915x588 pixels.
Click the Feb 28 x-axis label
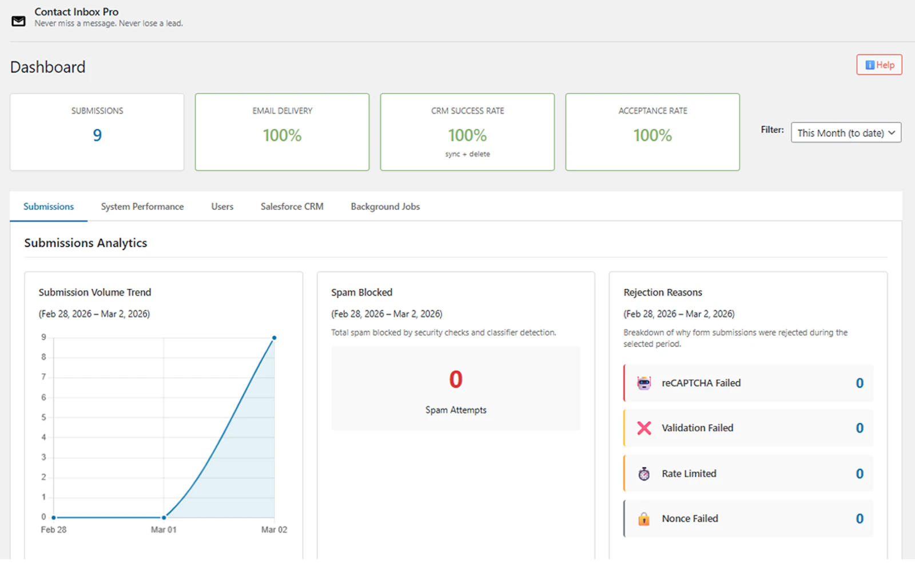click(x=54, y=530)
